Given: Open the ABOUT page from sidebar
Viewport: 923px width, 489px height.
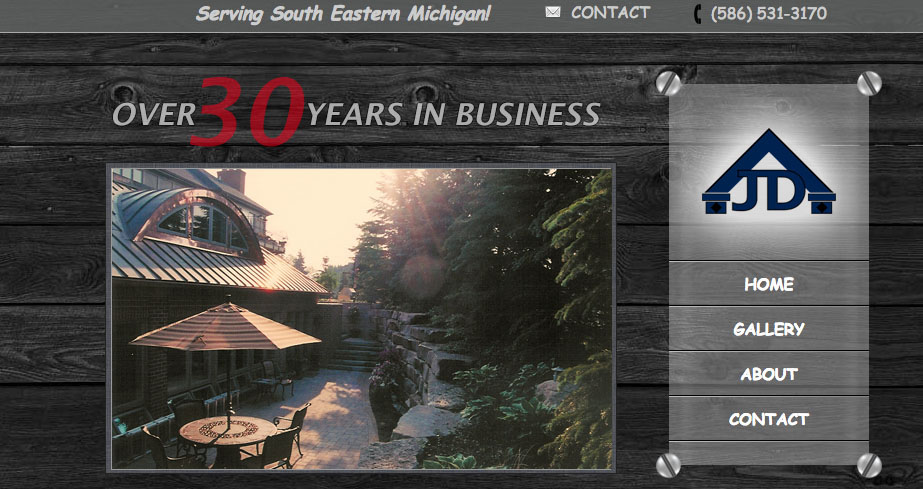Looking at the screenshot, I should coord(768,374).
